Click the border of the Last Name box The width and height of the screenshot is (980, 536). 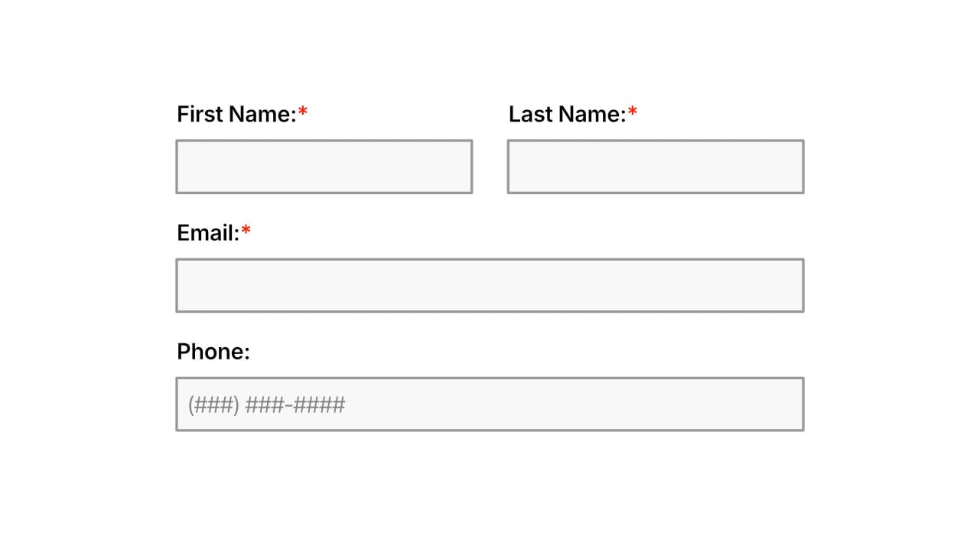(656, 140)
